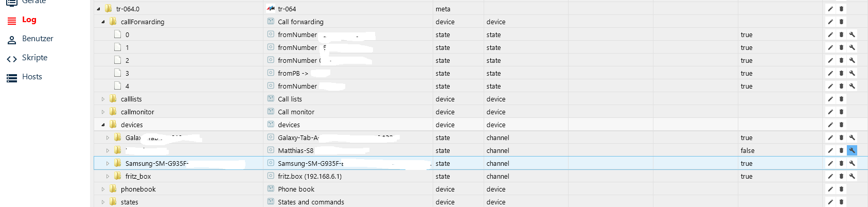Open custom settings wrench for callForwarding state 0

(852, 34)
